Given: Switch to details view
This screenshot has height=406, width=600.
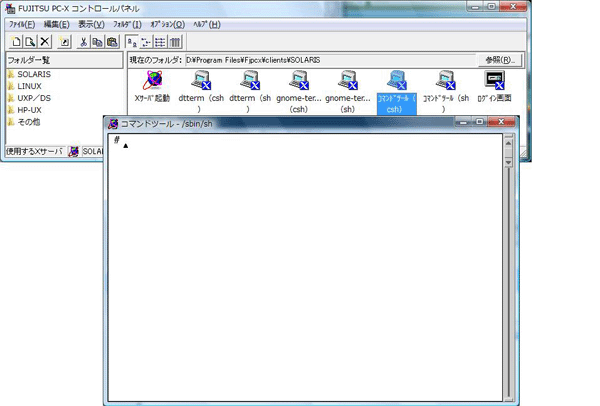Looking at the screenshot, I should tap(175, 41).
